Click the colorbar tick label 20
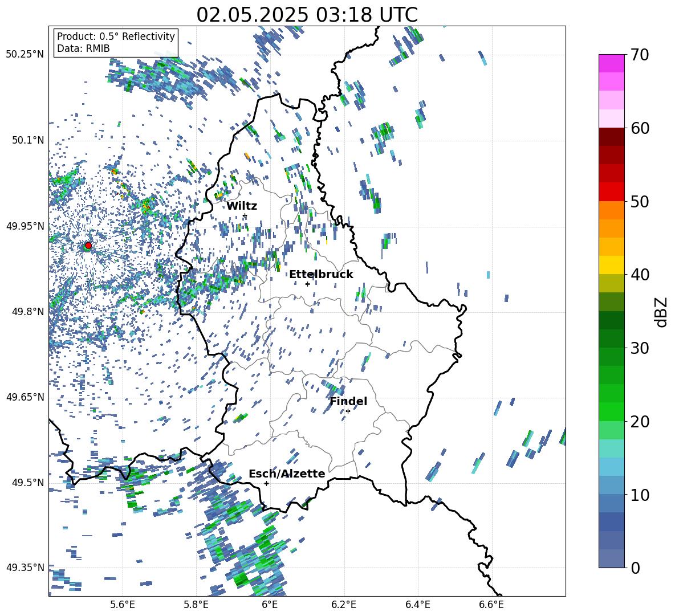675x616 pixels. (640, 422)
